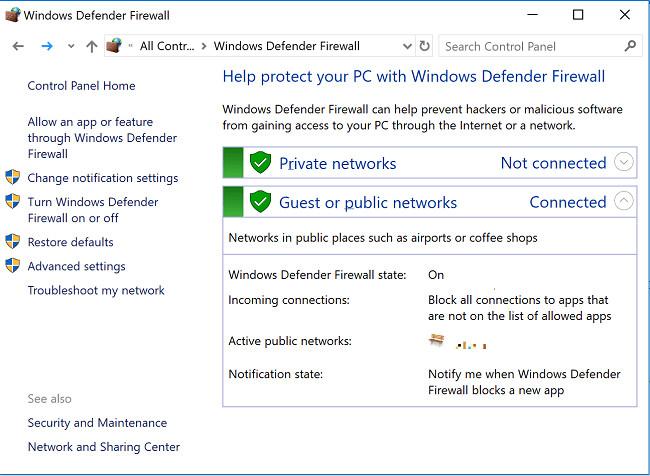
Task: Open Restore defaults
Action: pos(70,242)
